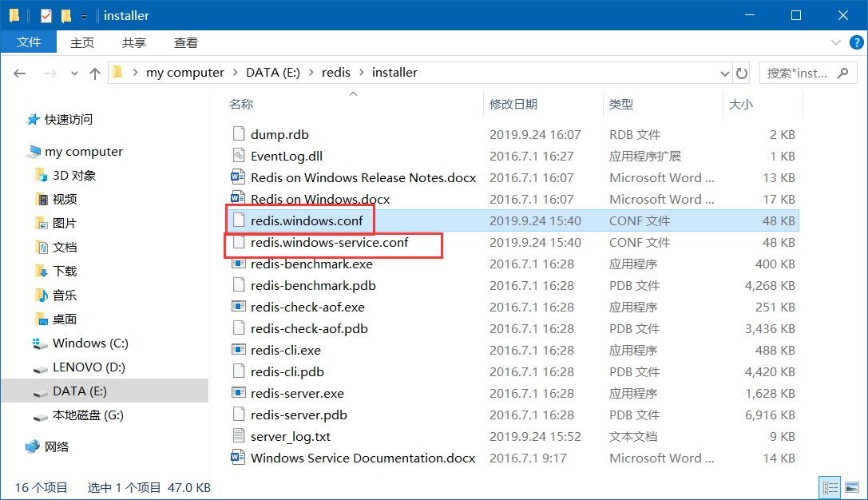Screen dimensions: 868x500
Task: Open properties from the quick access toolbar
Action: (x=44, y=14)
